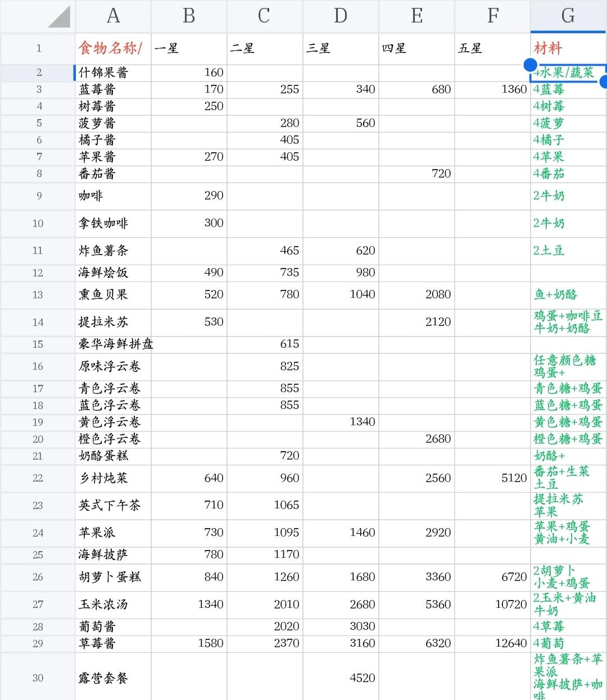
Task: Select column C header
Action: point(265,16)
